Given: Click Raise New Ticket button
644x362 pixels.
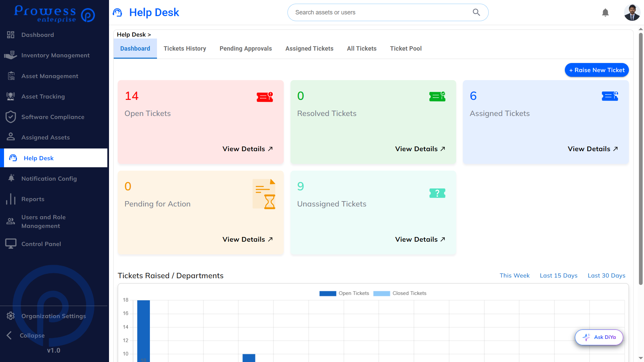Looking at the screenshot, I should pos(597,70).
